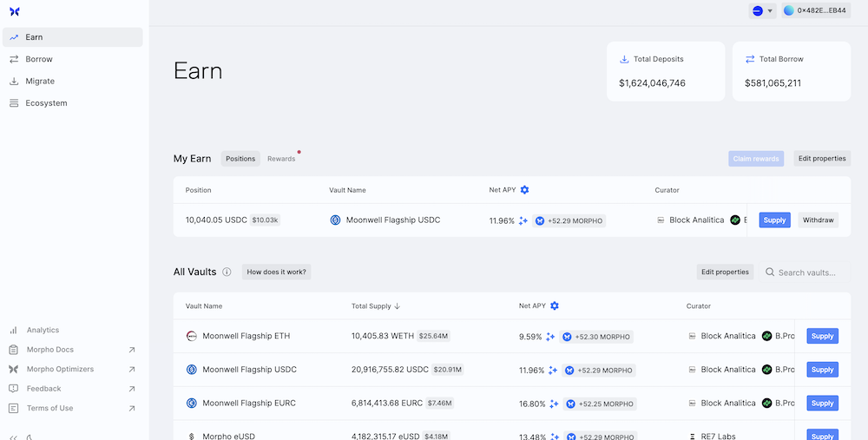This screenshot has width=868, height=440.
Task: Click B.Protocol curator icon in ETH row
Action: click(766, 336)
